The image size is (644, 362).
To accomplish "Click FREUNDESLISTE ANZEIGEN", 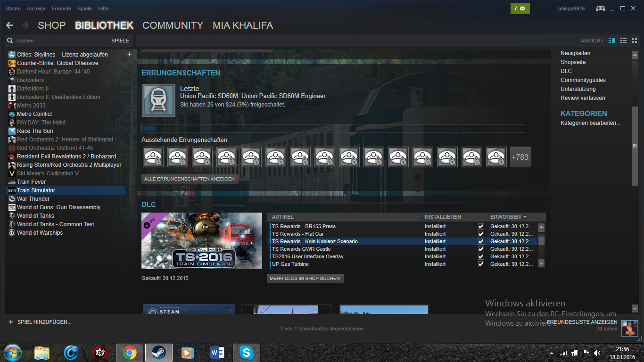I will pos(582,322).
